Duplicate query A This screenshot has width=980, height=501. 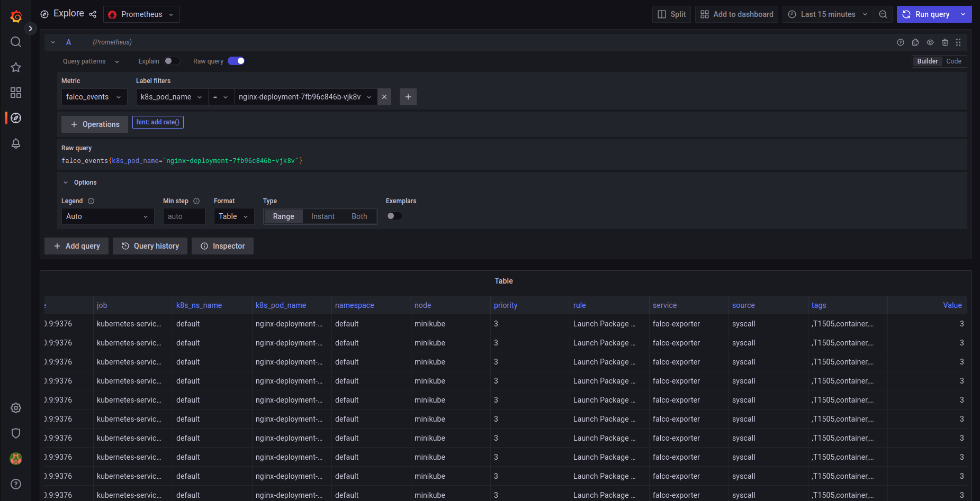point(915,42)
